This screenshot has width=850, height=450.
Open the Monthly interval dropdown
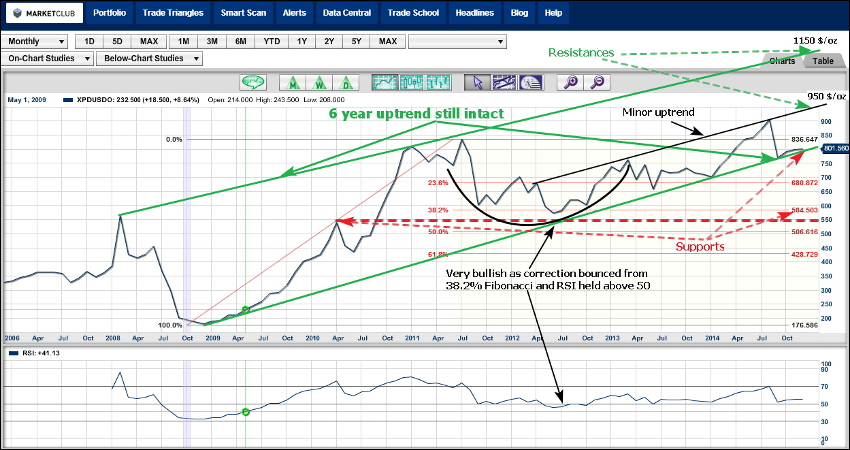tap(36, 41)
